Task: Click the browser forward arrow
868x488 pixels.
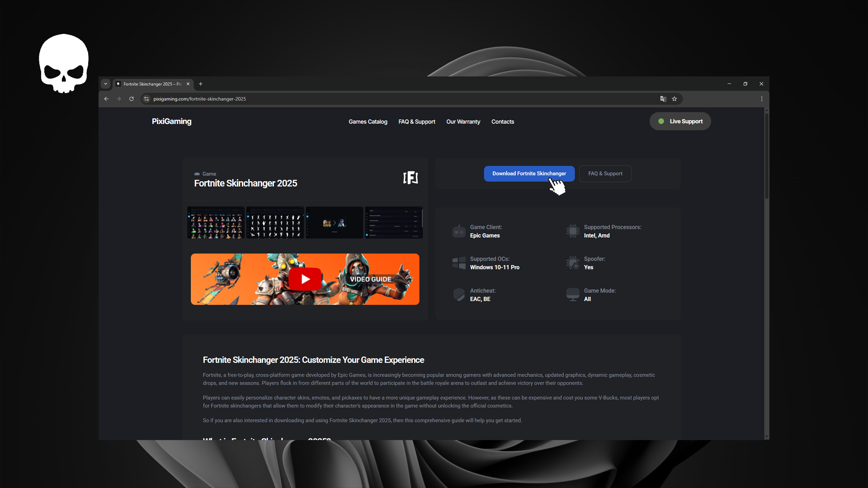Action: coord(119,99)
